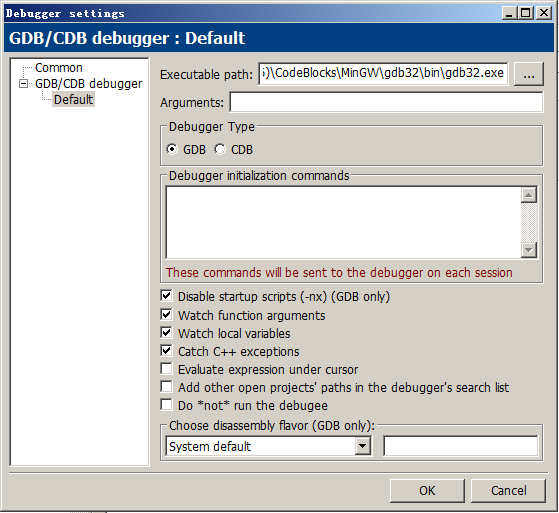The image size is (559, 513).
Task: Select the Default configuration tree item
Action: pos(73,99)
